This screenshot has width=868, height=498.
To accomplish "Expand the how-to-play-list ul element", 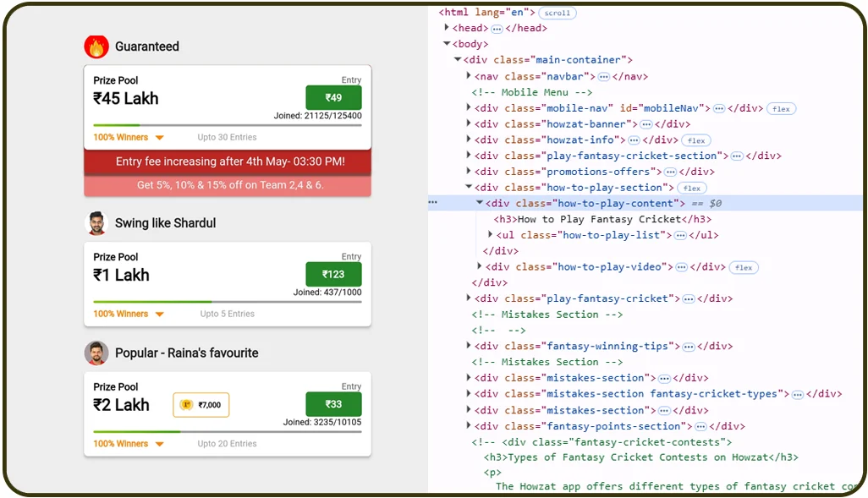I will click(491, 236).
